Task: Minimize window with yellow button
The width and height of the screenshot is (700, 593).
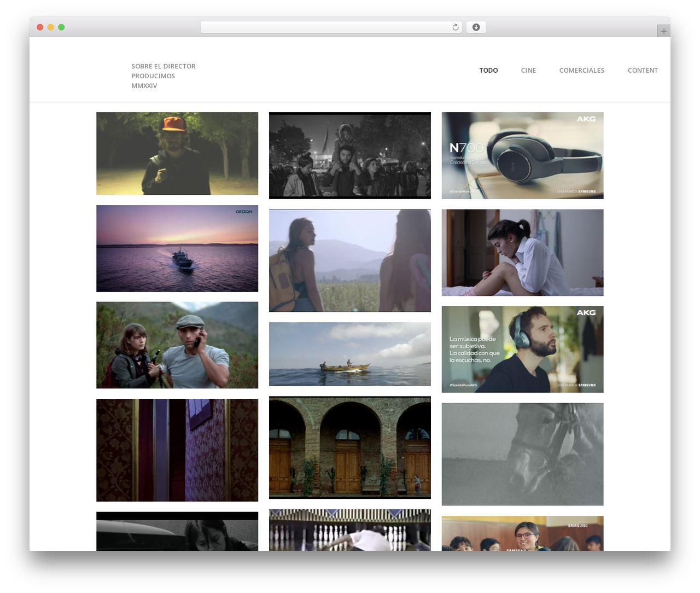Action: point(51,27)
